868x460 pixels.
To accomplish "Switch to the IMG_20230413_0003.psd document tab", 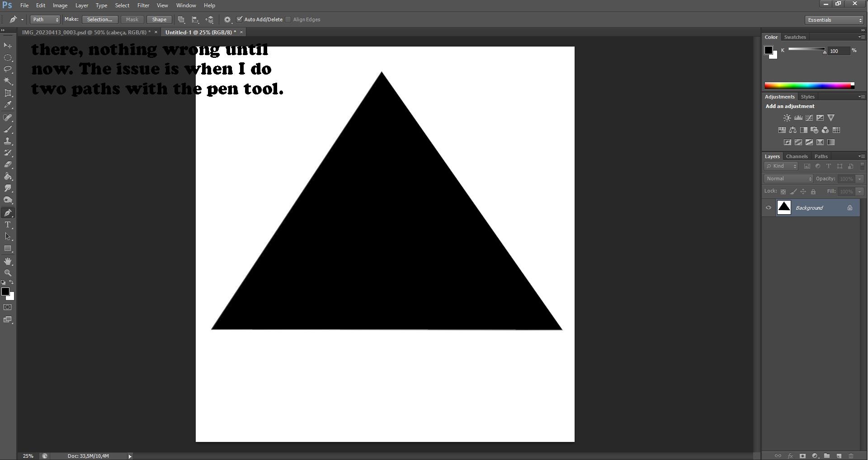I will click(86, 33).
